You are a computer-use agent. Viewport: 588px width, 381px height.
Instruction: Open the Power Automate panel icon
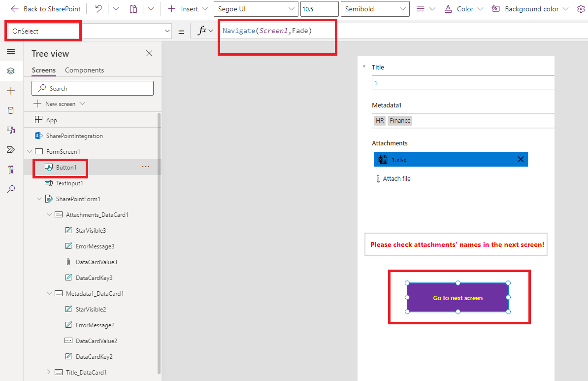pyautogui.click(x=11, y=149)
